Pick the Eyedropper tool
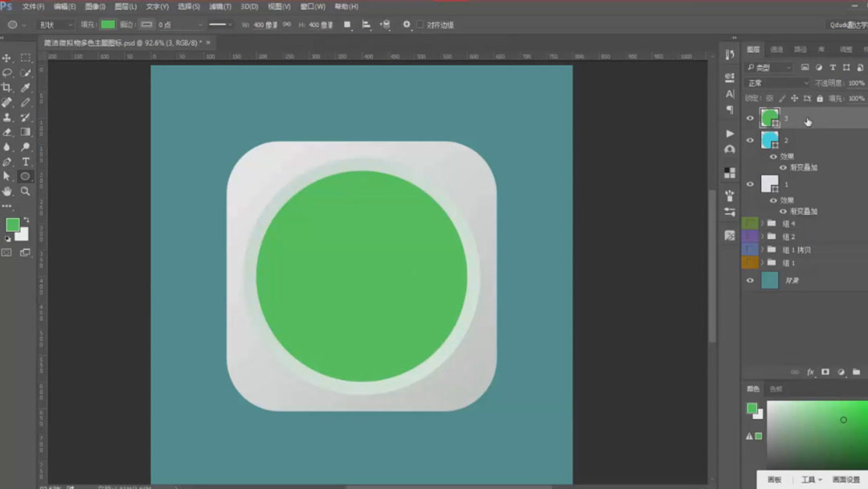Viewport: 868px width, 489px height. 26,87
